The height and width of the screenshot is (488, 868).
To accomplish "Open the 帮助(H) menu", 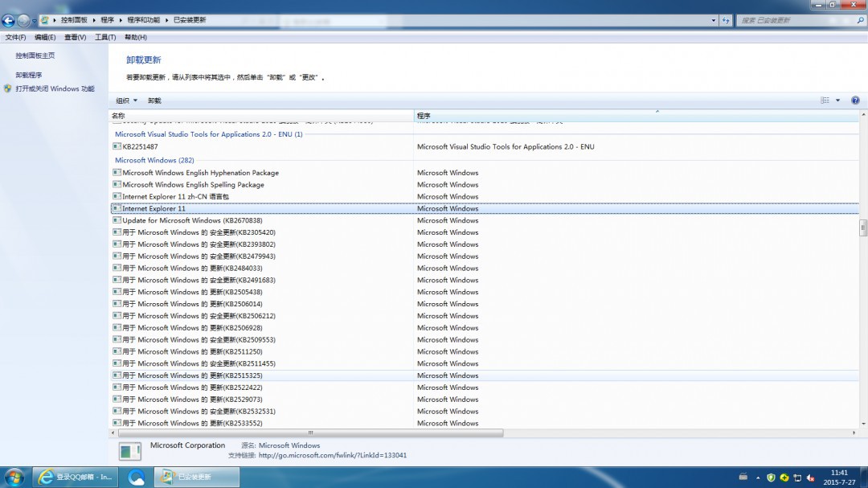I will (136, 37).
